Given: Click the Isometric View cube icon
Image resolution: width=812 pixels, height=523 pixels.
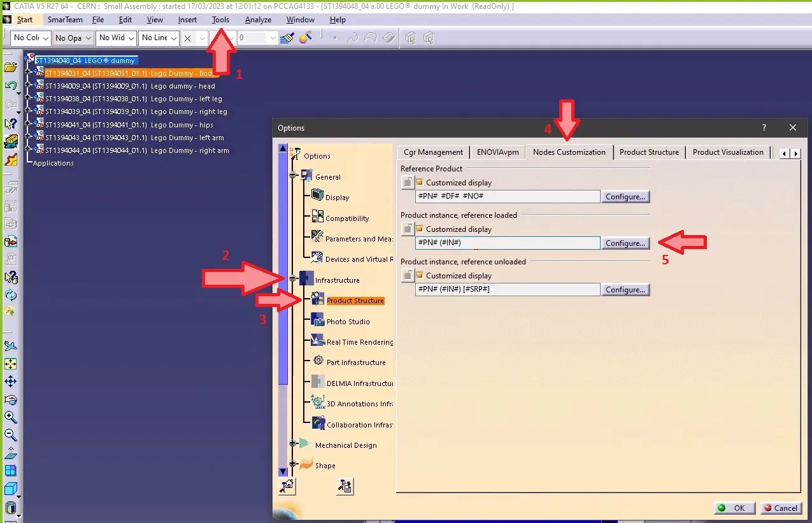Looking at the screenshot, I should [10, 489].
